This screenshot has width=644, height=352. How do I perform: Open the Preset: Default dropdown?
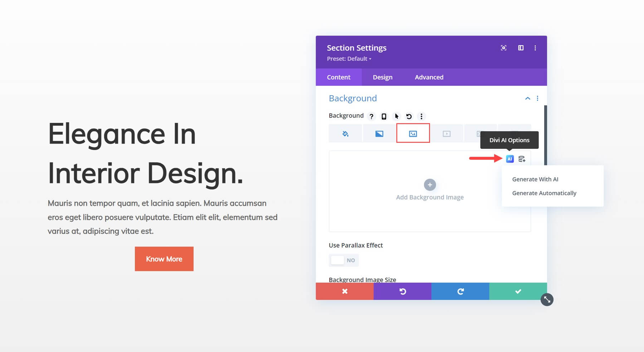tap(349, 59)
